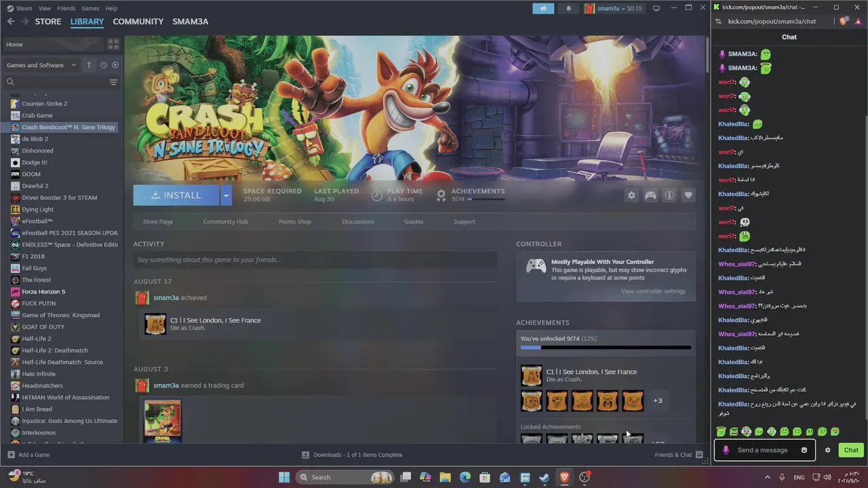
Task: Click the sort ascending arrow in library filter
Action: click(x=88, y=65)
